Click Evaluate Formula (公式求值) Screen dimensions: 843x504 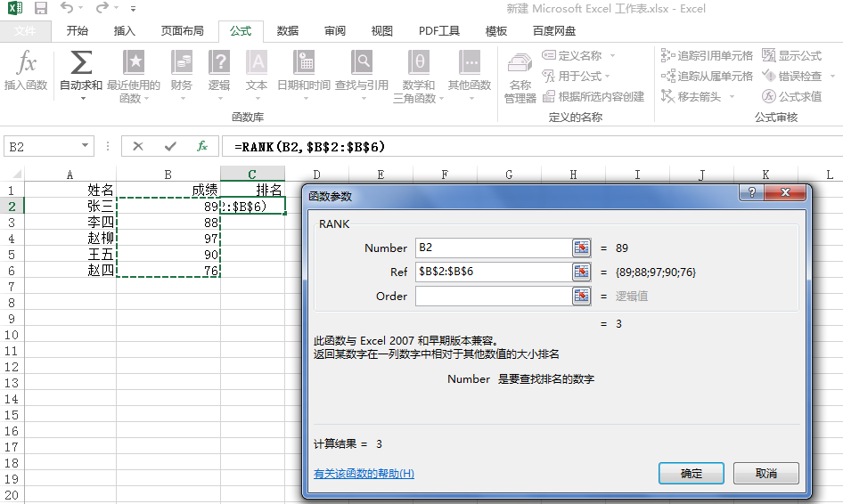791,97
